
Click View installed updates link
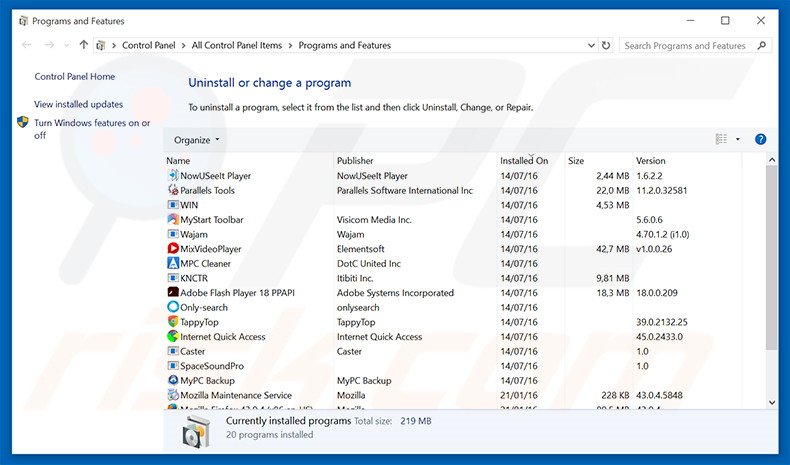coord(79,104)
